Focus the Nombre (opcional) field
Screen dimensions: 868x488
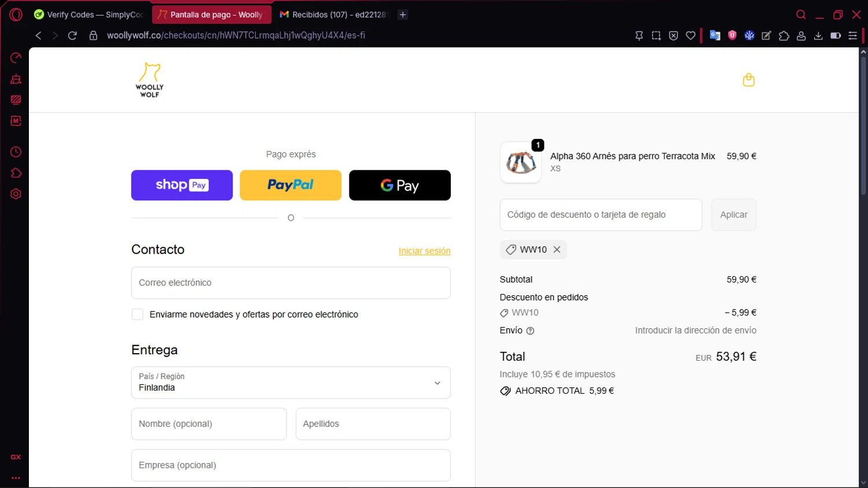209,424
